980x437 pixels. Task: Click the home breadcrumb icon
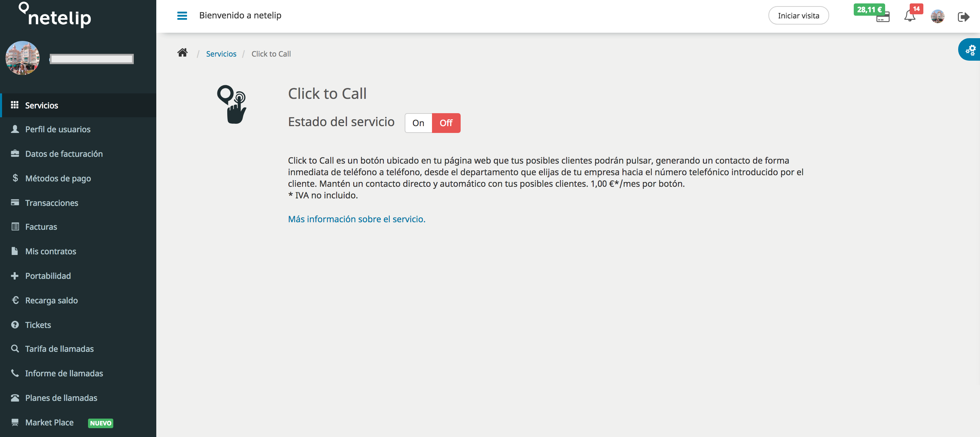pyautogui.click(x=183, y=53)
